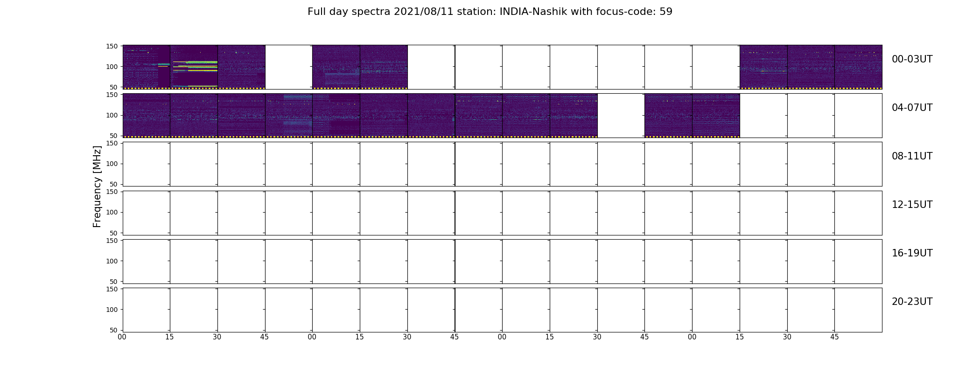
Task: Click the empty 06:30-06:45 UT panel in the 04-07UT row
Action: click(621, 116)
